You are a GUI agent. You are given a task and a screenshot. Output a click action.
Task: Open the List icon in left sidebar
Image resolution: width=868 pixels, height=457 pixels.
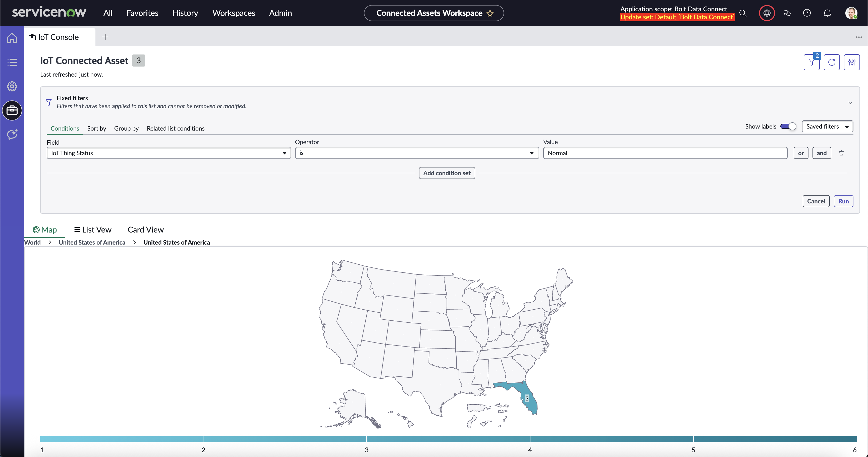tap(12, 62)
